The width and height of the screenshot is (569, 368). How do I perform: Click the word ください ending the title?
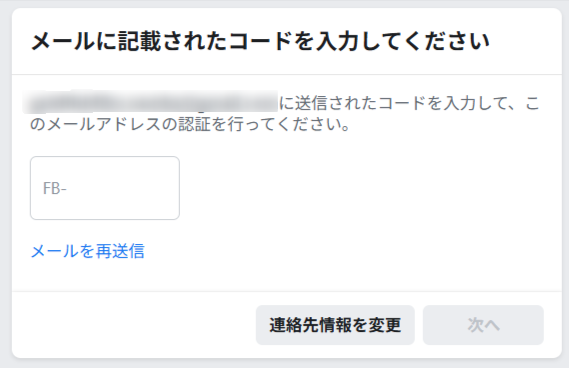click(447, 41)
